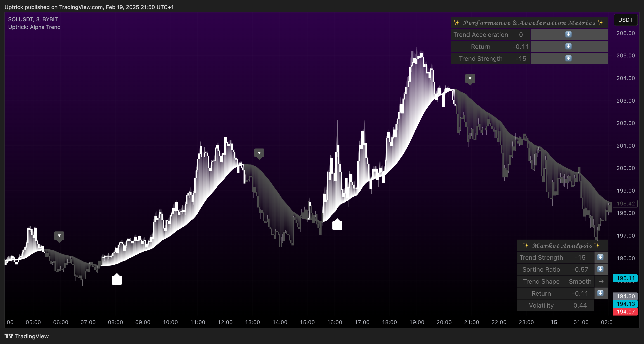
Task: Click the current price label 198.42
Action: tap(625, 204)
